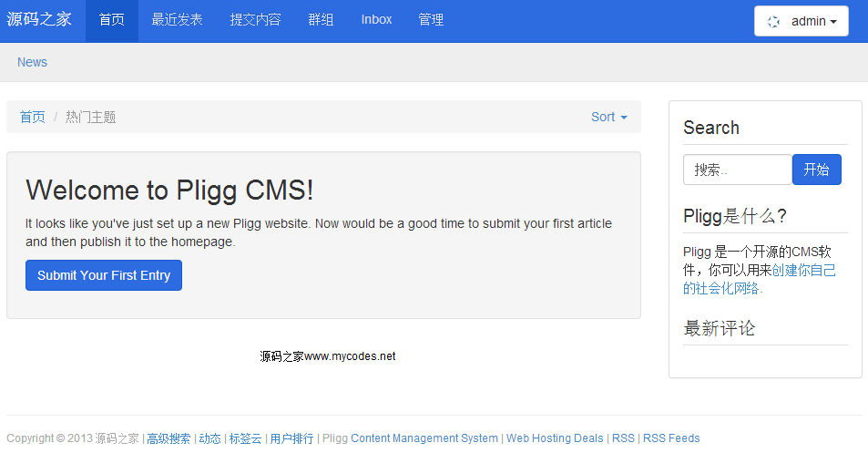The height and width of the screenshot is (453, 868).
Task: Go to the 首页 nav tab
Action: [x=112, y=20]
